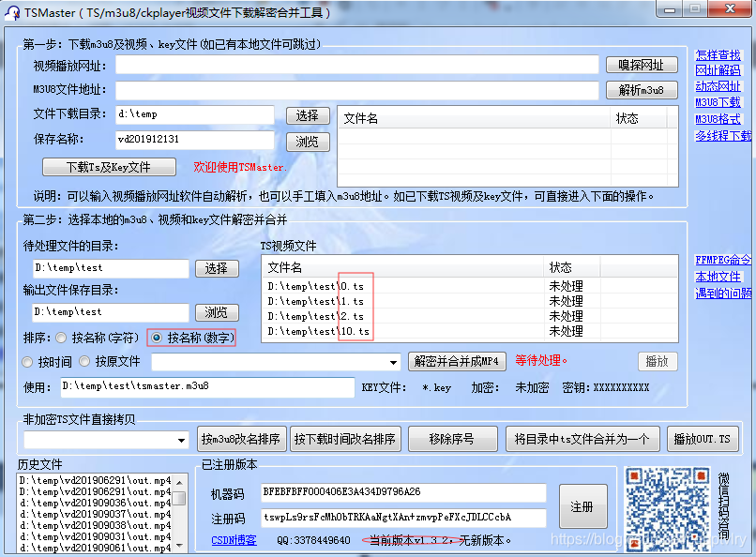Image resolution: width=756 pixels, height=557 pixels.
Task: Click 按下载时间改名排序 button
Action: (345, 439)
